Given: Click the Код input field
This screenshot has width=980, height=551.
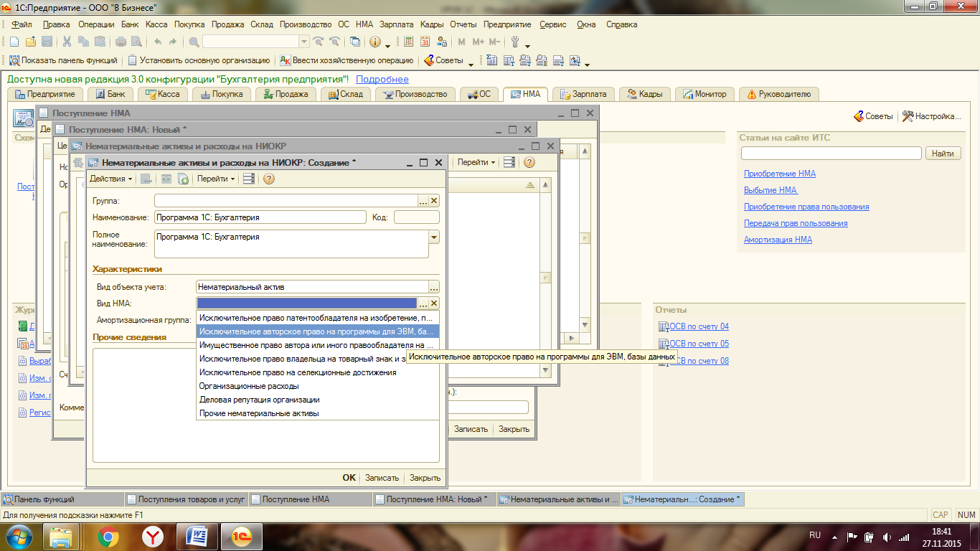Looking at the screenshot, I should click(417, 217).
